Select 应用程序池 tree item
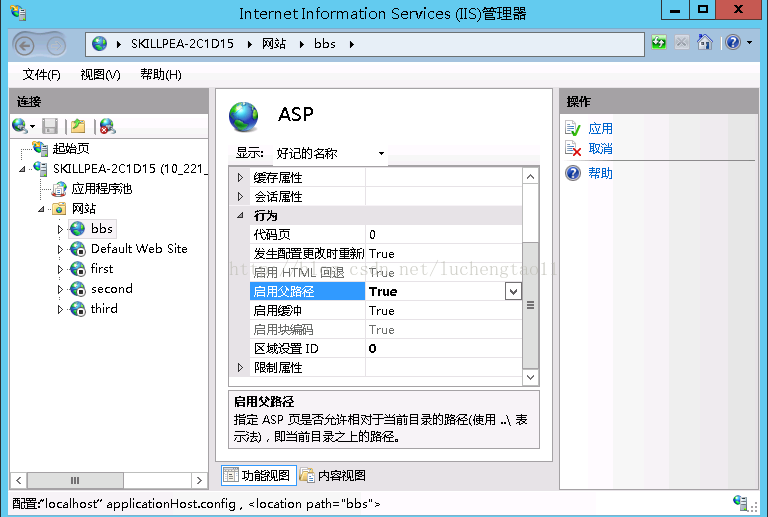This screenshot has width=768, height=517. [102, 188]
